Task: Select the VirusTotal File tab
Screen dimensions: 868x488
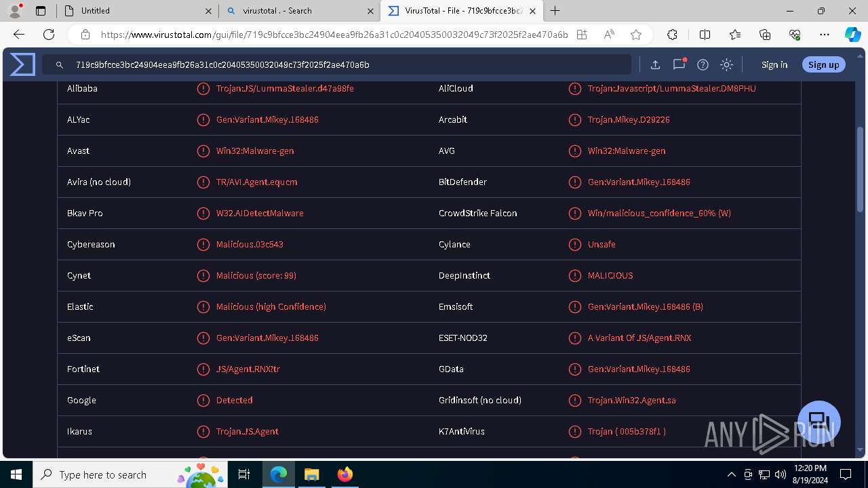Action: [x=461, y=11]
